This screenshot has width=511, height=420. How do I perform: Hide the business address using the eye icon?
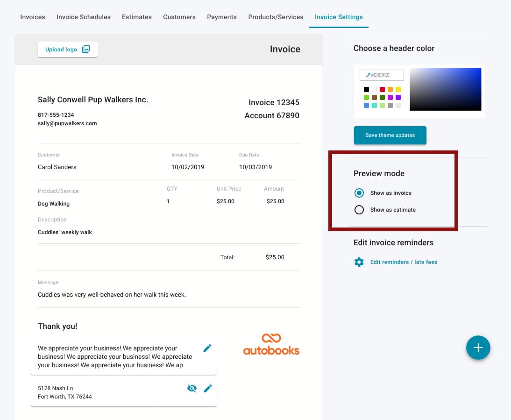tap(192, 388)
